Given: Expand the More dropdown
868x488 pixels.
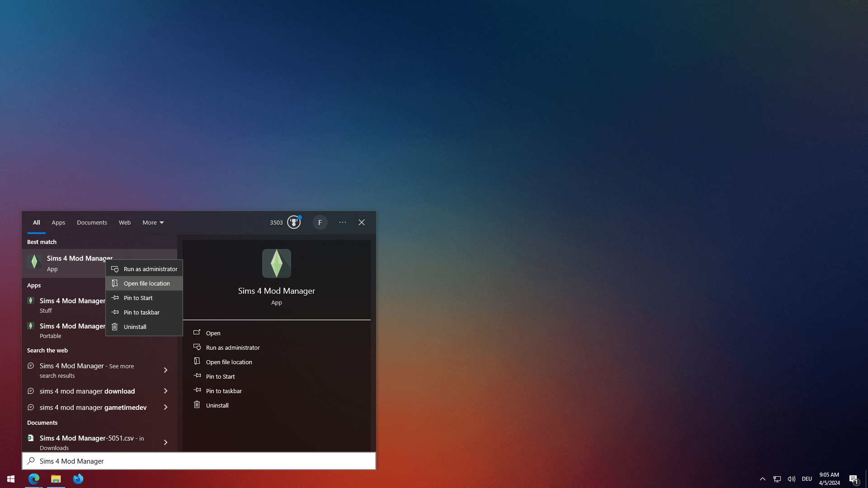Looking at the screenshot, I should pyautogui.click(x=153, y=222).
